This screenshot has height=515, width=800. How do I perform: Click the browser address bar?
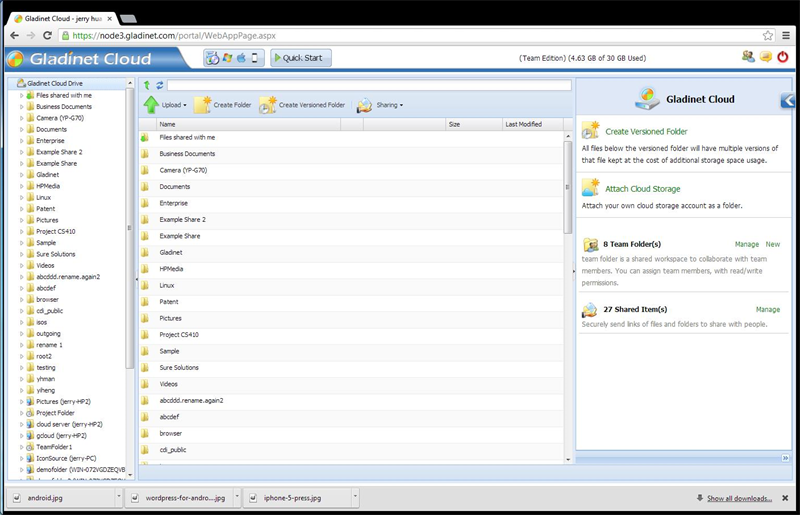[408, 36]
